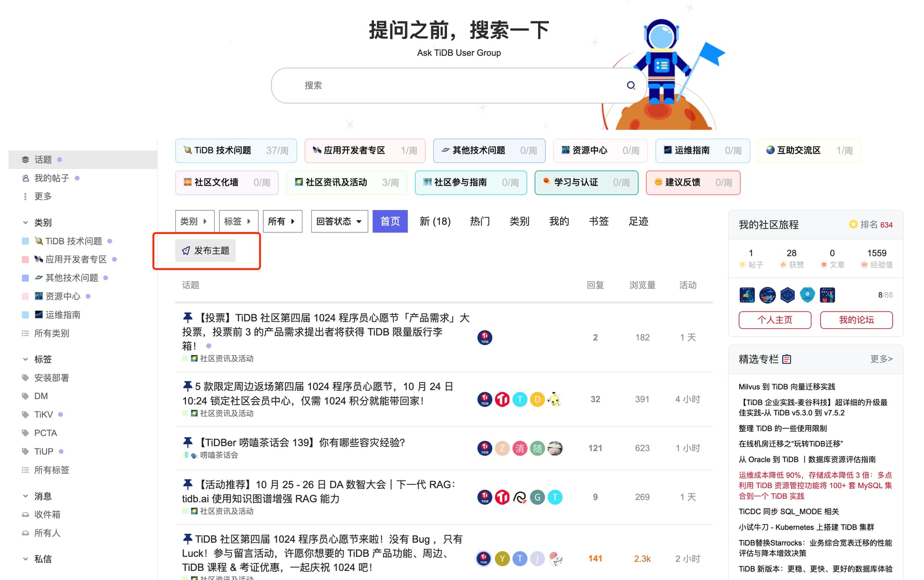Click the first badge in community journey
924x580 pixels.
pyautogui.click(x=747, y=295)
